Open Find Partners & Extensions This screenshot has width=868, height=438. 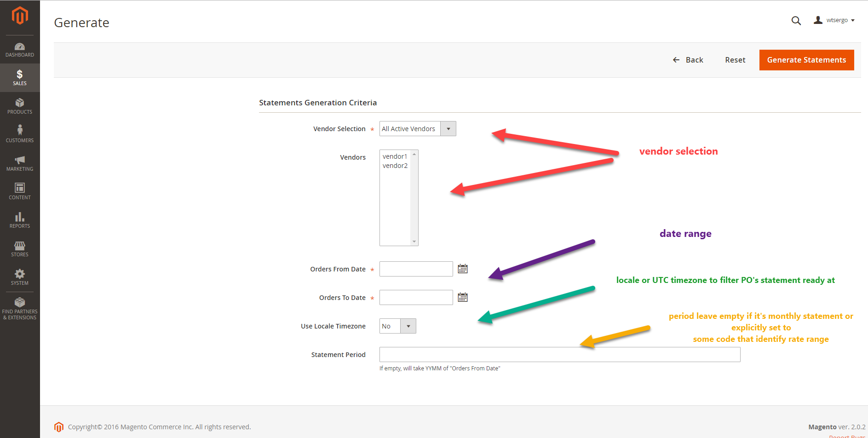(20, 309)
